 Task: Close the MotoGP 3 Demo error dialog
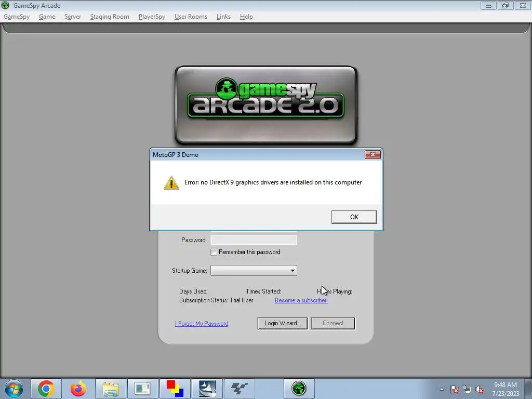point(372,155)
